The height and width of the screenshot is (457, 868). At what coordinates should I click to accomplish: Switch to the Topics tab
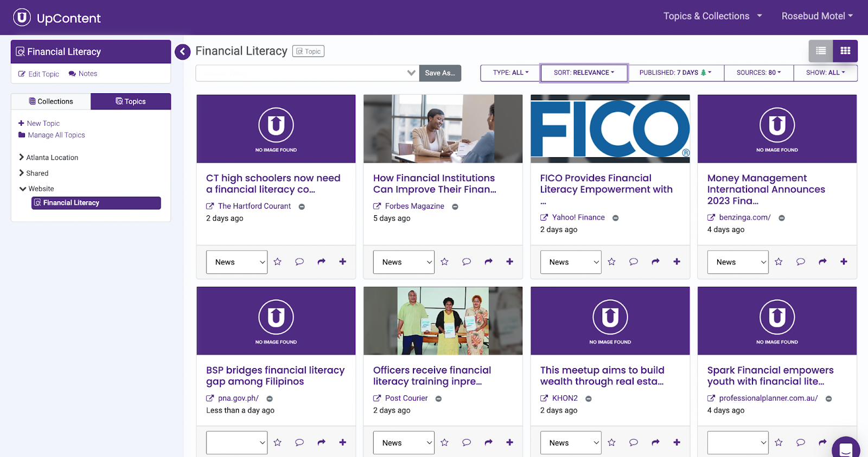[x=131, y=101]
